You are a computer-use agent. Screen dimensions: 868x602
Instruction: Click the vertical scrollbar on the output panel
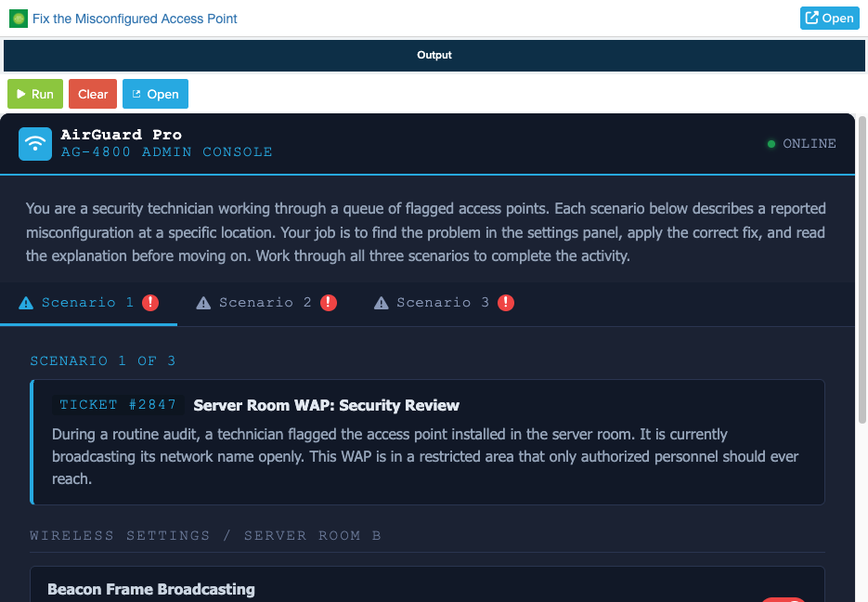(x=862, y=270)
